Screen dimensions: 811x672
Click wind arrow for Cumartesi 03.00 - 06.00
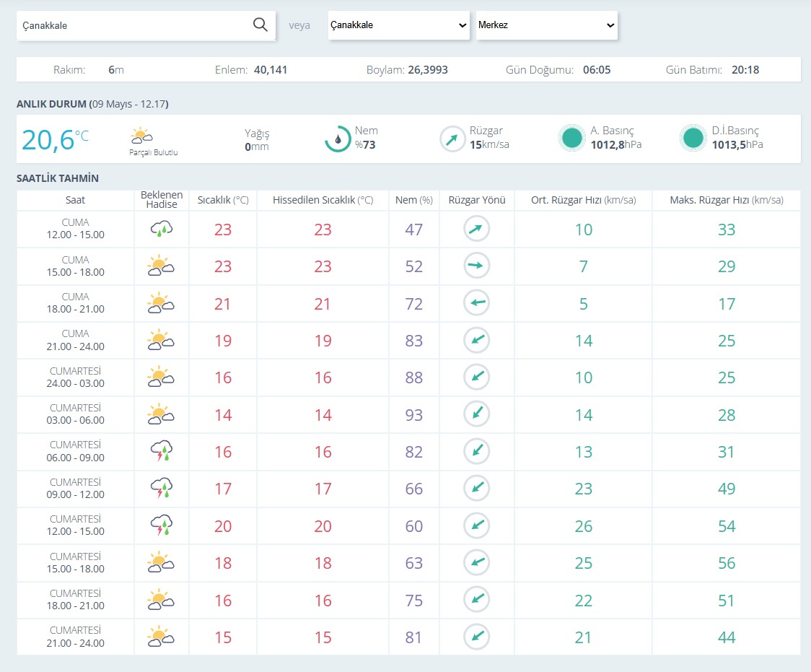click(476, 414)
